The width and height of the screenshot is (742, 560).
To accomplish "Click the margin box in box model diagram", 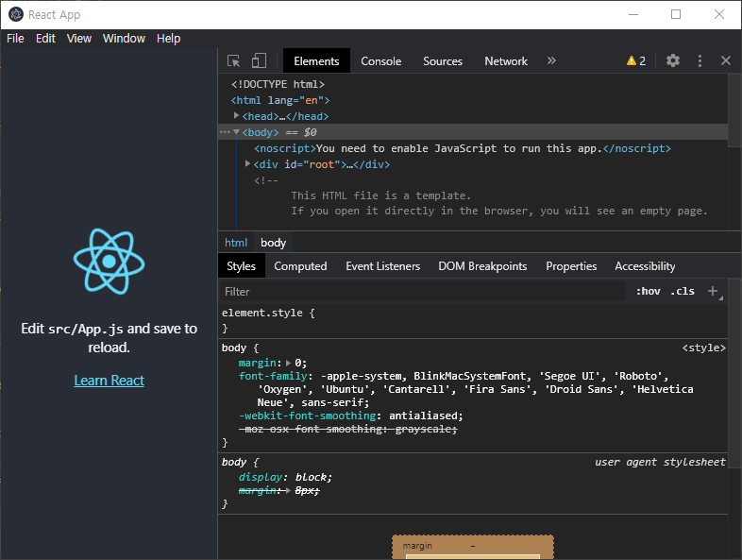I will point(473,545).
